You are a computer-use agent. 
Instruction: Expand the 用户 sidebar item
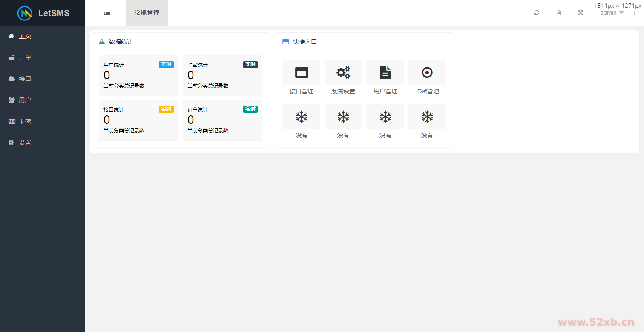(x=25, y=100)
